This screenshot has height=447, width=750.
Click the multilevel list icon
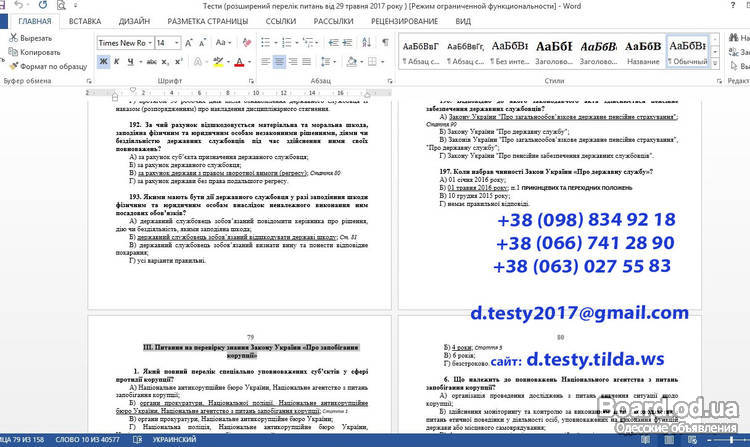308,43
